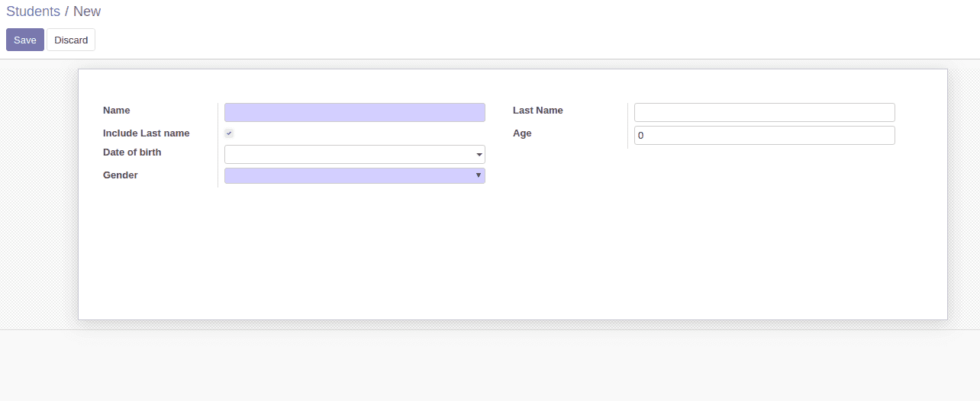The width and height of the screenshot is (980, 401).
Task: Toggle the Include Last name checkbox
Action: click(x=229, y=133)
